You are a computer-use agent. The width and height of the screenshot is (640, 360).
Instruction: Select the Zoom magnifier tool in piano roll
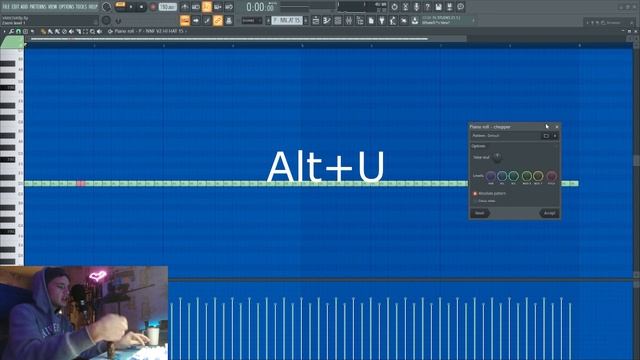coord(92,31)
